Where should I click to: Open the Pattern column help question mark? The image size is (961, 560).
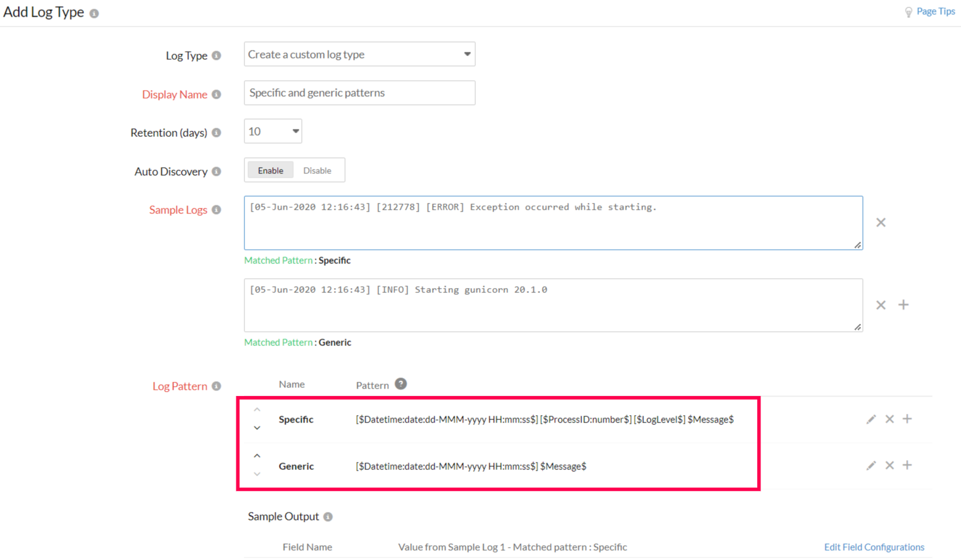pyautogui.click(x=400, y=384)
